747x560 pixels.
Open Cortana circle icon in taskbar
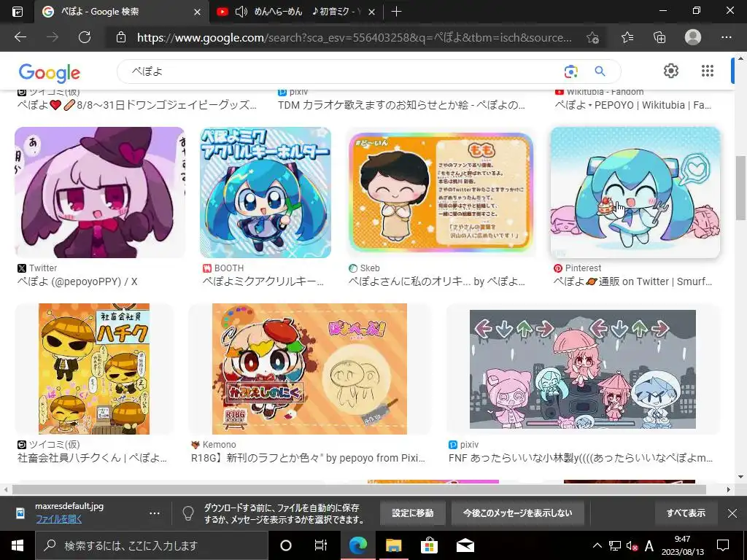click(285, 545)
